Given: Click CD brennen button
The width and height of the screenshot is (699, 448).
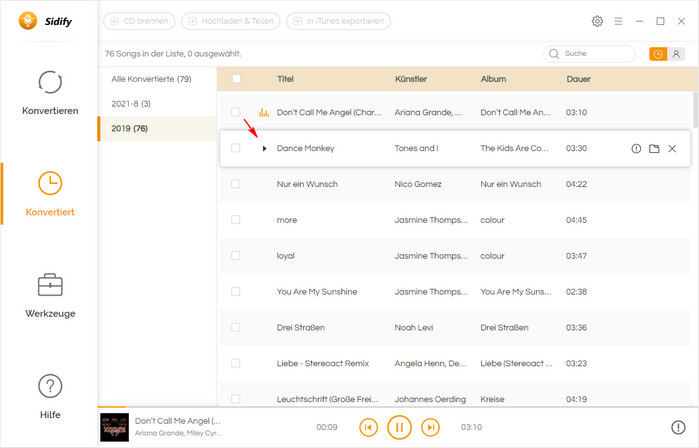Looking at the screenshot, I should point(139,21).
